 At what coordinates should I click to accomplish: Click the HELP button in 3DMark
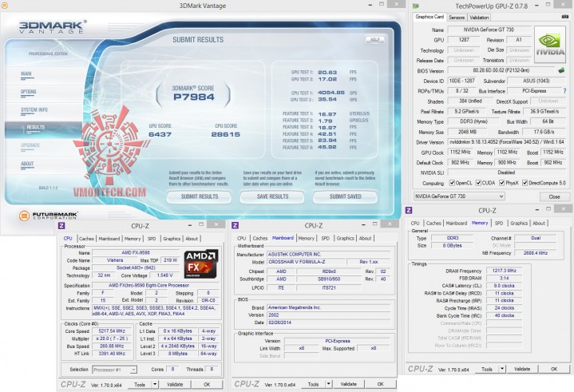tap(375, 40)
